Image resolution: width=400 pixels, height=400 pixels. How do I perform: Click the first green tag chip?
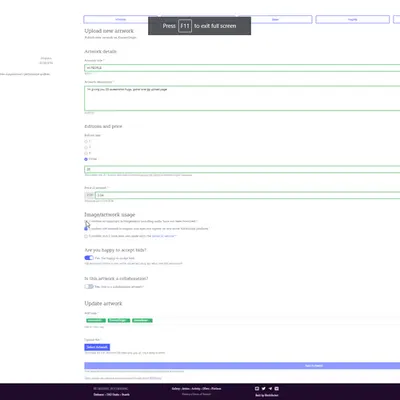tap(96, 320)
